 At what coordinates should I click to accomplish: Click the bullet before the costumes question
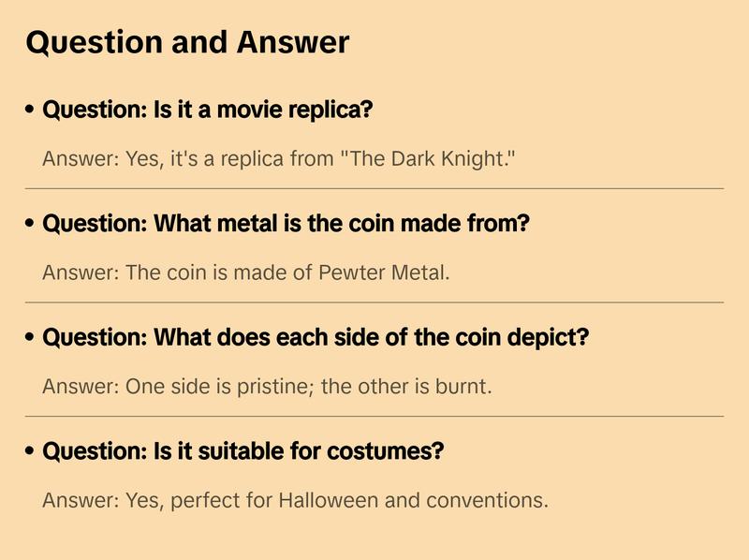[30, 451]
